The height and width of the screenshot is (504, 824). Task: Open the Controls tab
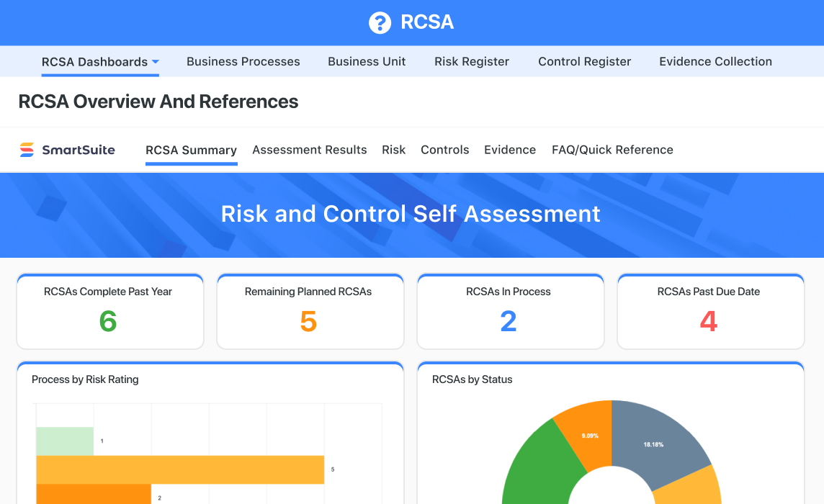[x=444, y=150]
